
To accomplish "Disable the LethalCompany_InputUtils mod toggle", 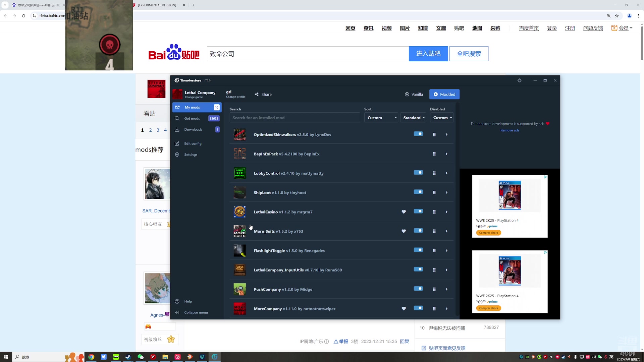I will coord(418,269).
